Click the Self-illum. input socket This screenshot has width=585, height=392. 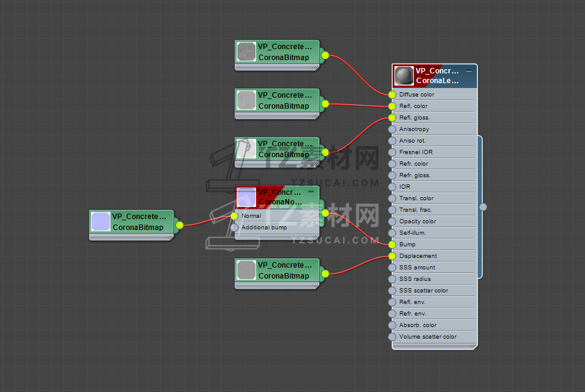pyautogui.click(x=392, y=233)
